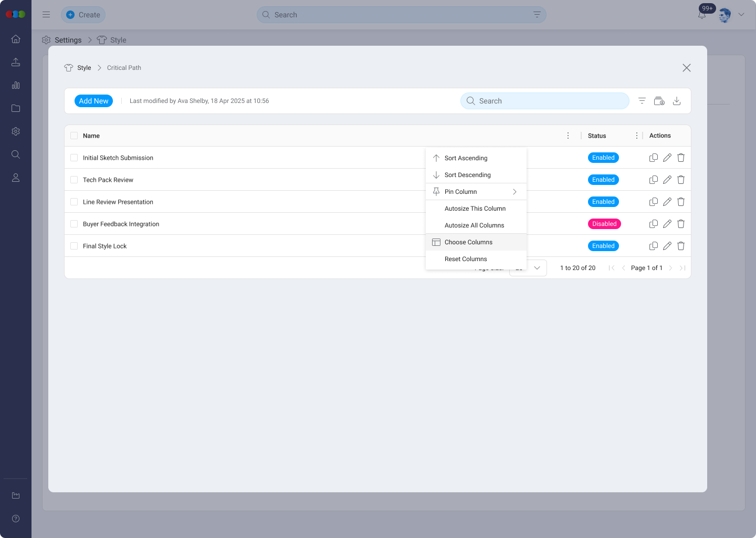Delete Final Style Lock via trash icon
The image size is (756, 538).
pyautogui.click(x=680, y=246)
